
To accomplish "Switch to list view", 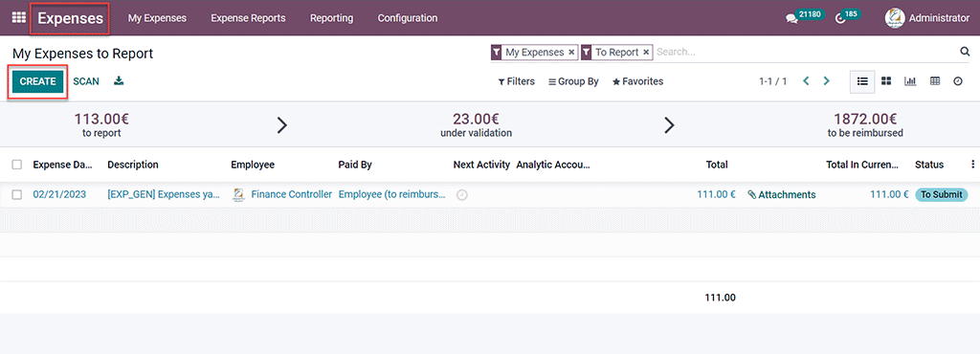I will (862, 81).
